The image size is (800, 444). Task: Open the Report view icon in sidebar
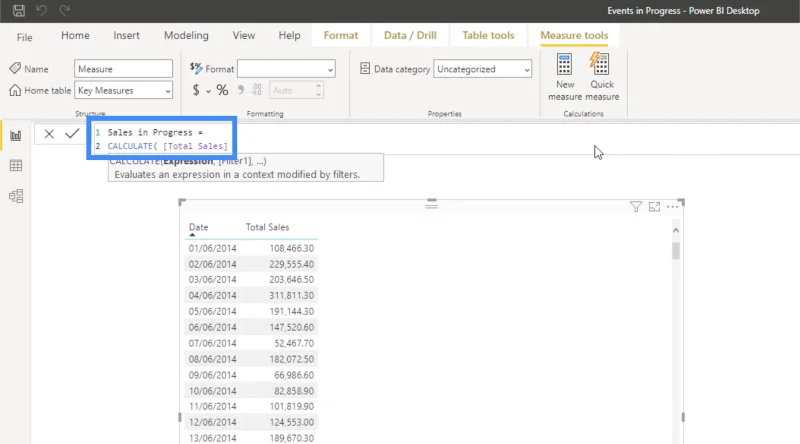pos(16,135)
